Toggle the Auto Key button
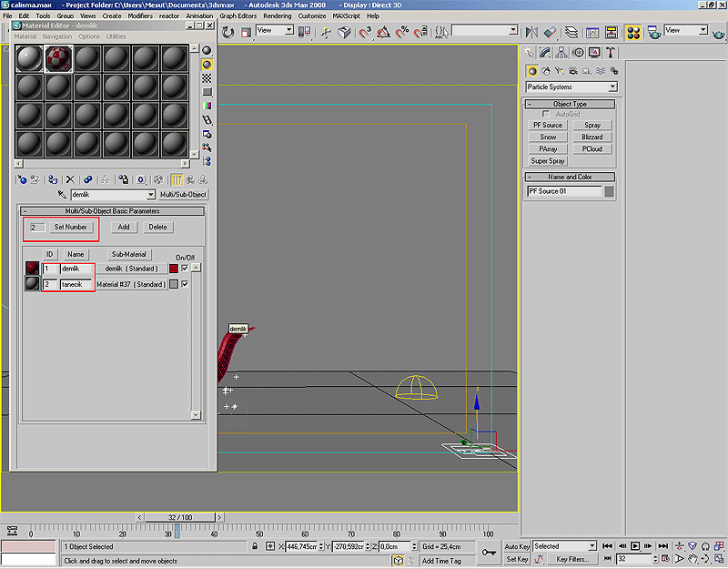Image resolution: width=728 pixels, height=569 pixels. (517, 546)
